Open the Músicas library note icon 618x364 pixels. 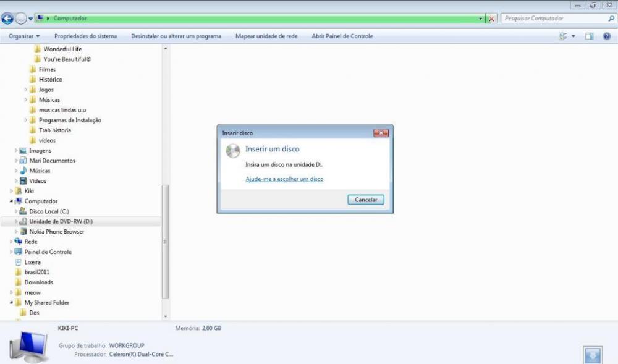click(23, 171)
